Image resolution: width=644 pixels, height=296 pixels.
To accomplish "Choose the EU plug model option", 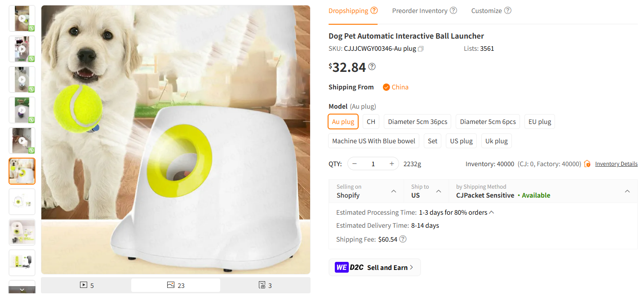I will click(x=539, y=122).
